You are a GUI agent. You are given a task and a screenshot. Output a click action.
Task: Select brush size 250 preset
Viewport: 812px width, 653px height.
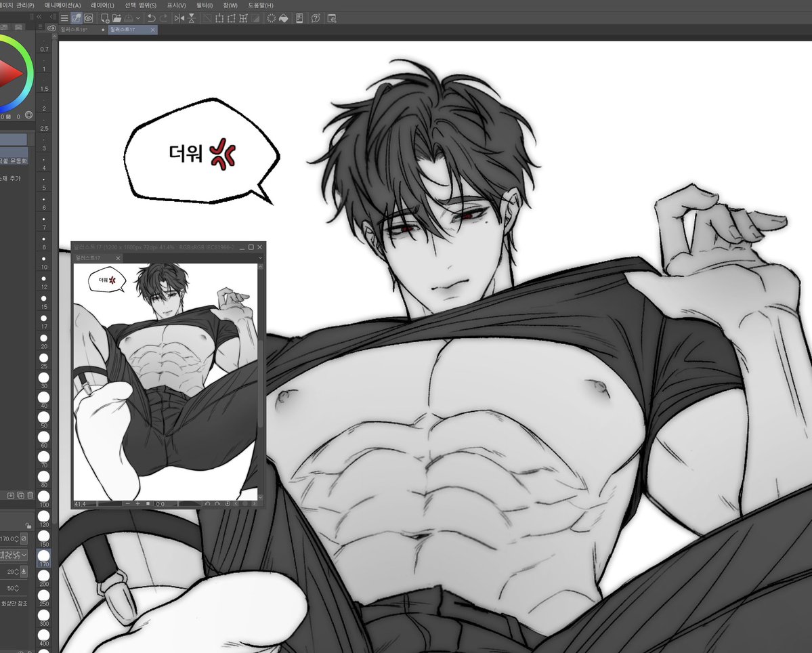click(44, 599)
